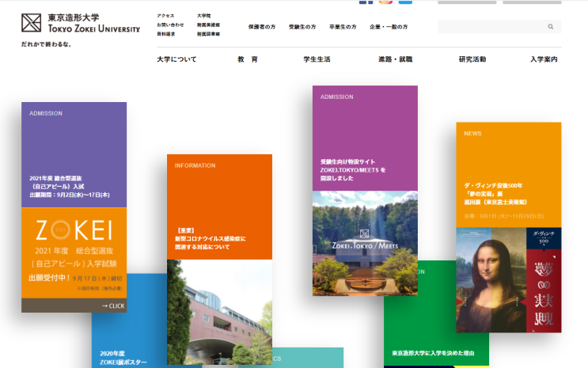588x368 pixels.
Task: Click the ADMISSION label on magenta card
Action: tap(337, 97)
